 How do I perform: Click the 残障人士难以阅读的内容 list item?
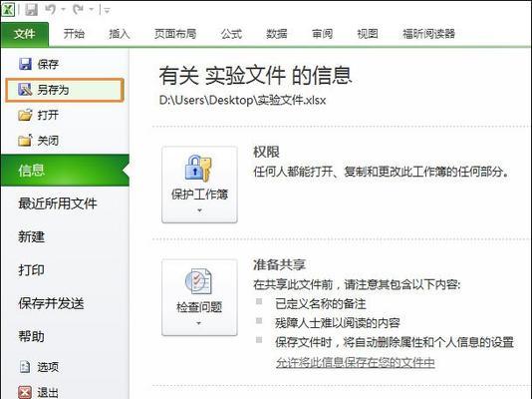click(x=338, y=323)
